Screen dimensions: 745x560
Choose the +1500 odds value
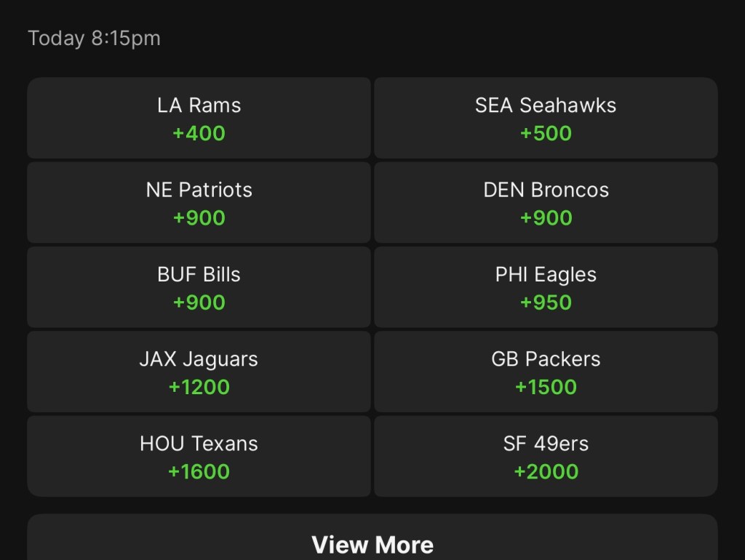pos(546,387)
